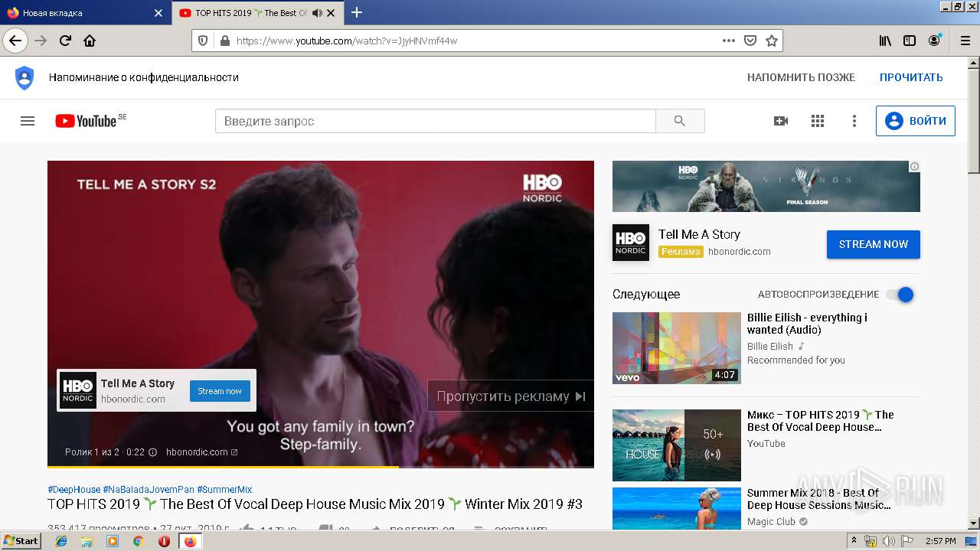The height and width of the screenshot is (551, 980).
Task: Close the TOP HITS 2019 tab
Action: pyautogui.click(x=332, y=13)
